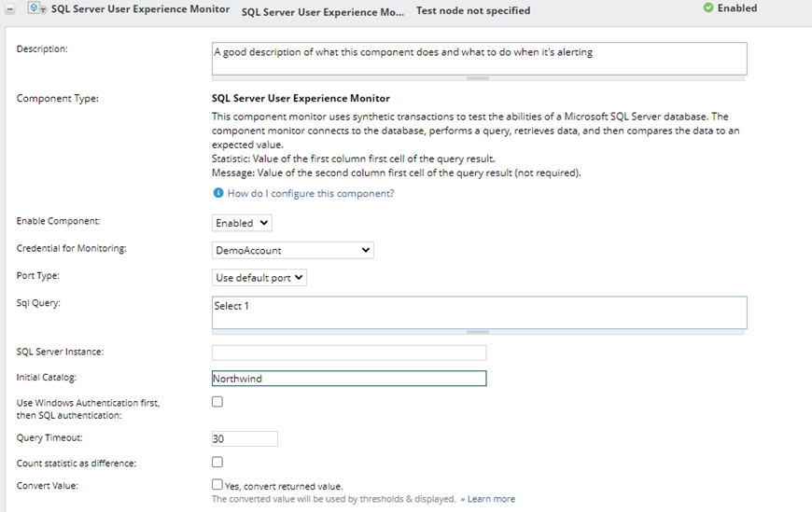Click inside the Sql Query text box
Image resolution: width=812 pixels, height=512 pixels.
pos(479,311)
